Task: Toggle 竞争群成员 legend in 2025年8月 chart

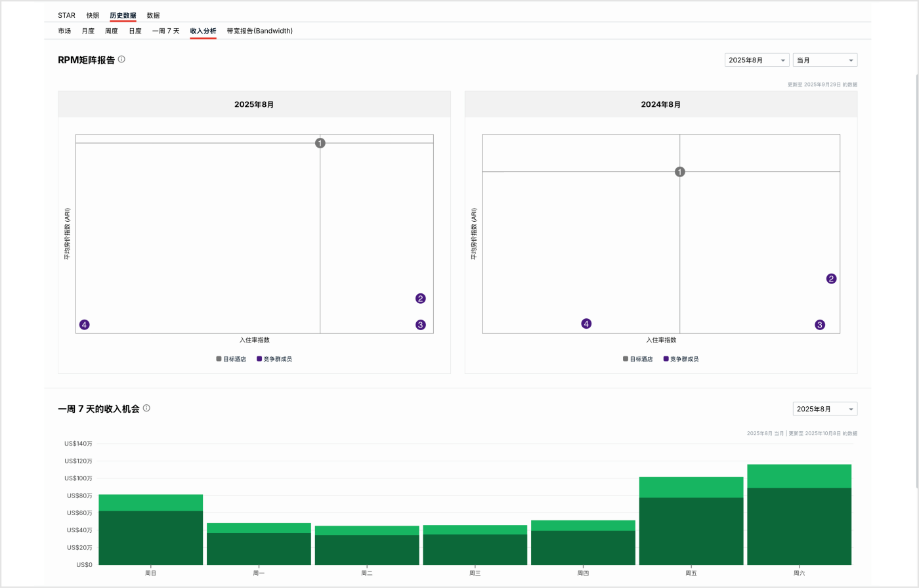Action: point(274,359)
